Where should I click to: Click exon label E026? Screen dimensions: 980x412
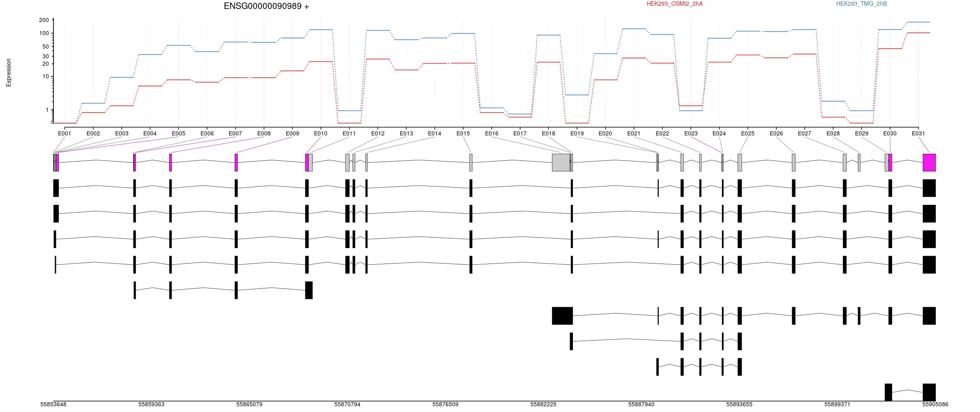776,133
